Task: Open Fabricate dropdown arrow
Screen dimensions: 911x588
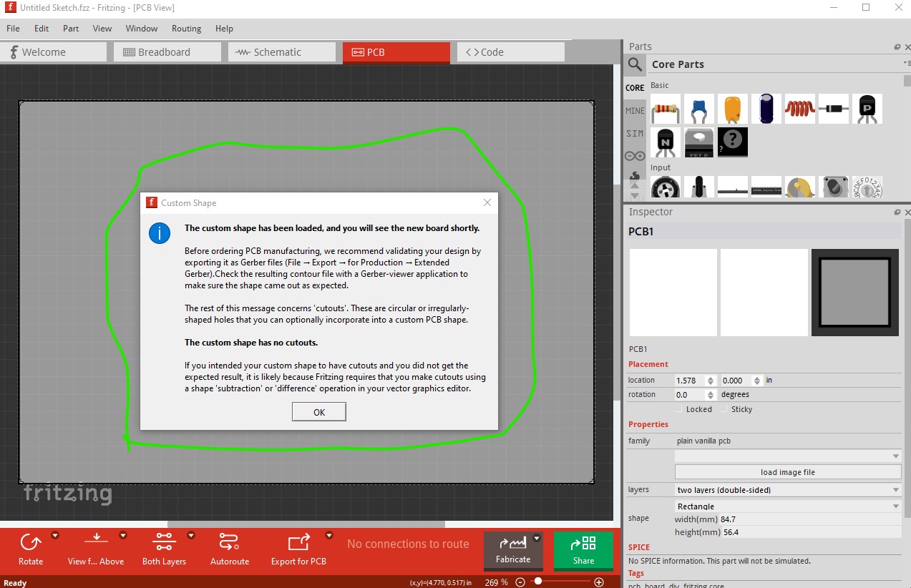Action: point(537,539)
